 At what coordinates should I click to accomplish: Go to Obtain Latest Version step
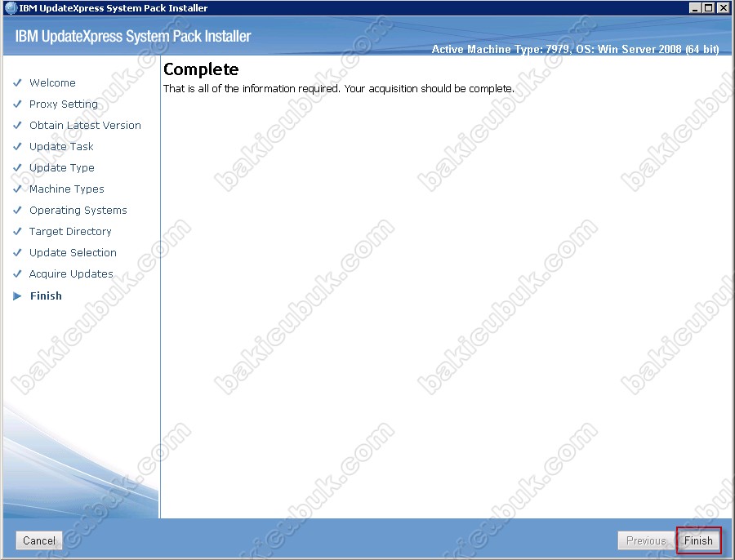(85, 125)
